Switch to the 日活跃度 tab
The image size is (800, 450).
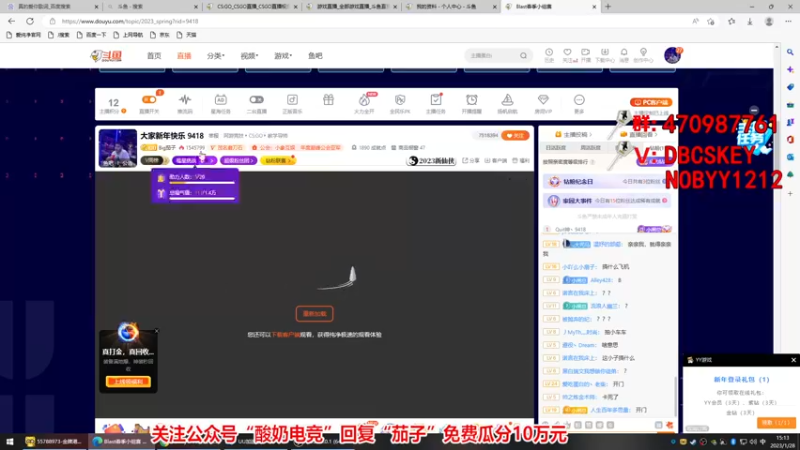point(556,147)
